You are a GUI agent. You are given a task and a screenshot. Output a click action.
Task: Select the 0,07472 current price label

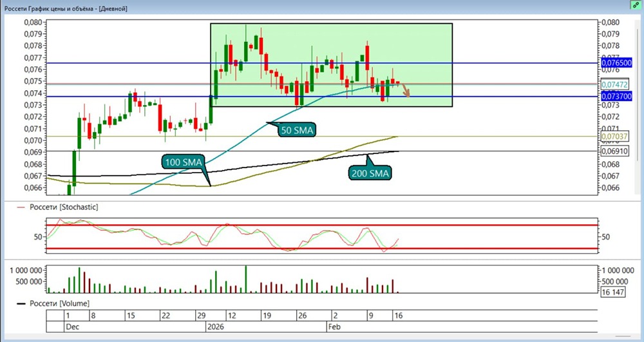614,84
